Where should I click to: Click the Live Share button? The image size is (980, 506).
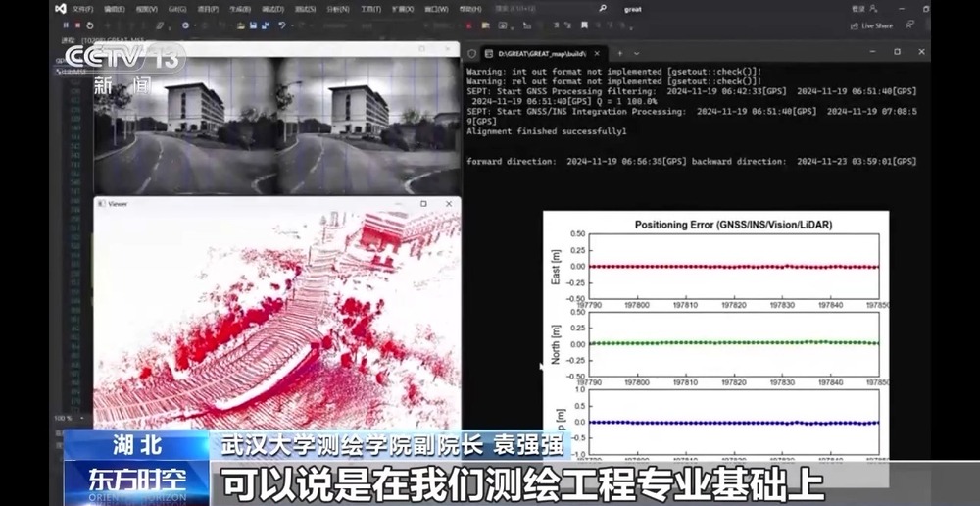click(872, 25)
